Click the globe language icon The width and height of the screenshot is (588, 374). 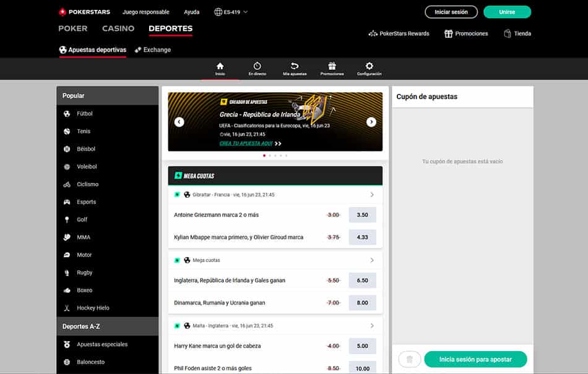coord(218,12)
